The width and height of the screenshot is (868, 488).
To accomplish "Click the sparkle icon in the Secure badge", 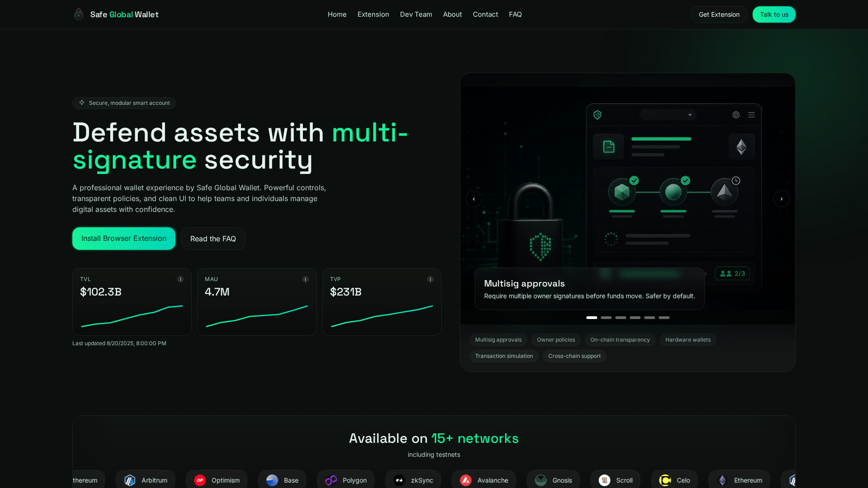I will coord(82,103).
